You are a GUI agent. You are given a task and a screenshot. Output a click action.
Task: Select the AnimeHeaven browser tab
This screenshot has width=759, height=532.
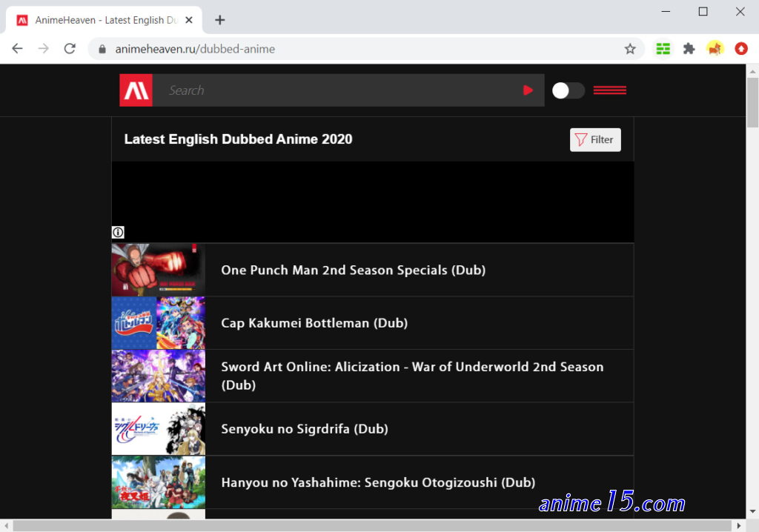[x=104, y=20]
